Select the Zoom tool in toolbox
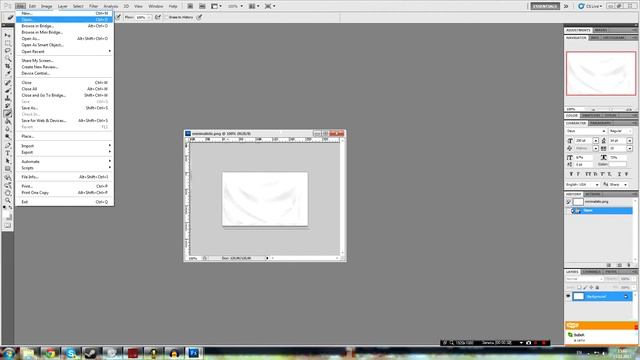640x360 pixels. coord(8,201)
